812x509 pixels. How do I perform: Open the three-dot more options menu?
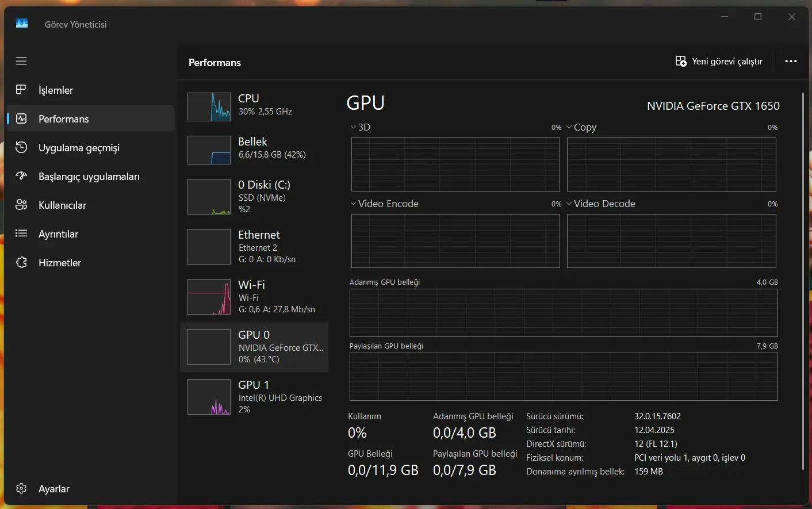click(x=791, y=62)
